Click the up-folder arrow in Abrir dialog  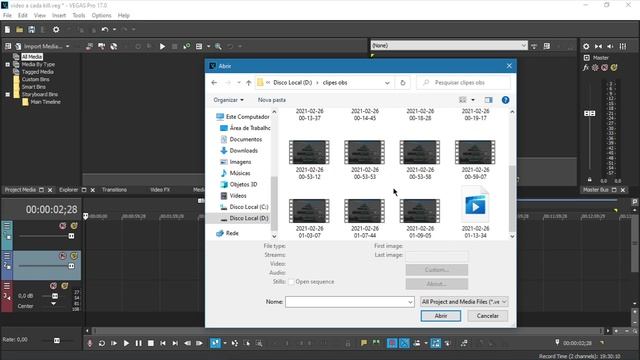(249, 83)
